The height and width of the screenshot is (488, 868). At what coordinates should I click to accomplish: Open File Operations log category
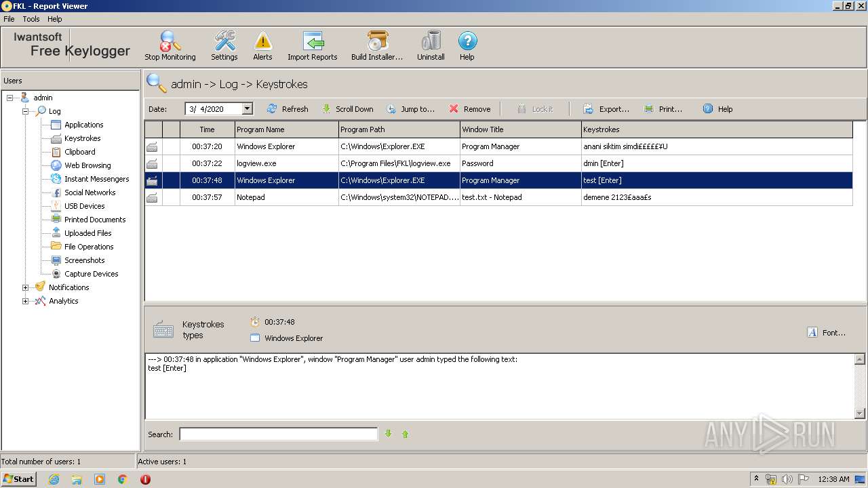(89, 247)
